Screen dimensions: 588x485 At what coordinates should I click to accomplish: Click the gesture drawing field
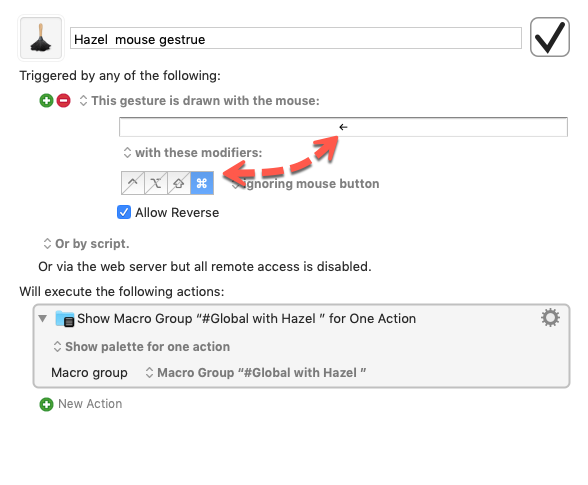click(343, 127)
